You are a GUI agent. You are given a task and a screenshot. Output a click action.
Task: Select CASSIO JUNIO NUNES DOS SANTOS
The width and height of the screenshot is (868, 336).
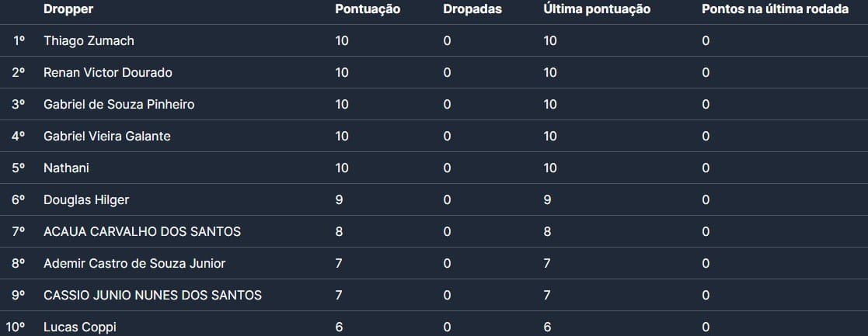(152, 295)
